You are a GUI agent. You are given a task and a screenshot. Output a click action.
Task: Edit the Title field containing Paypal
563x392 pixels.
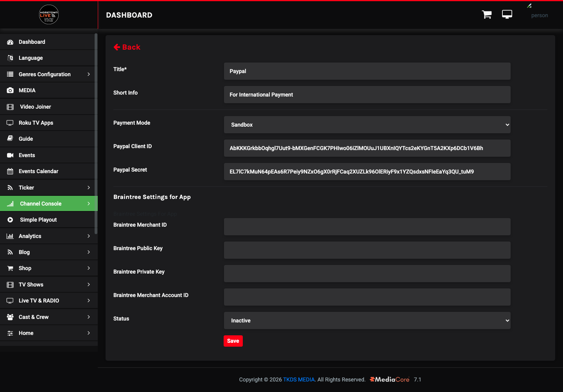[367, 71]
